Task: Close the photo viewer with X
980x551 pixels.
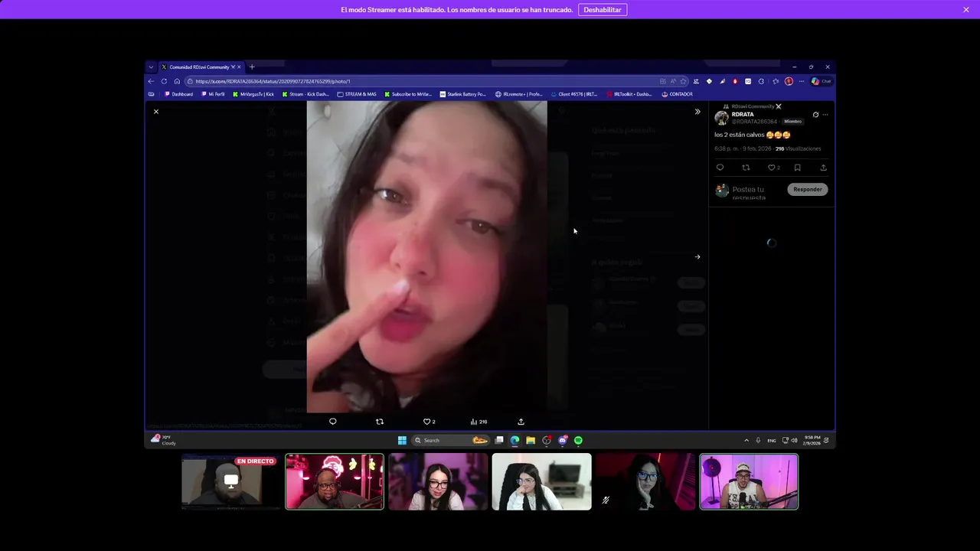Action: pos(156,112)
